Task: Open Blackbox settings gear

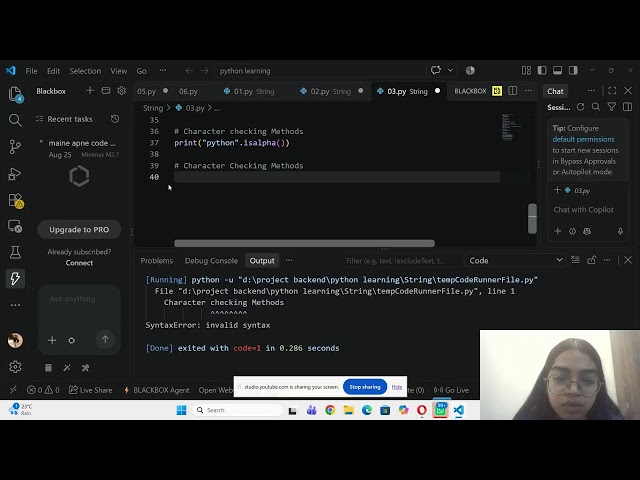Action: tap(121, 91)
